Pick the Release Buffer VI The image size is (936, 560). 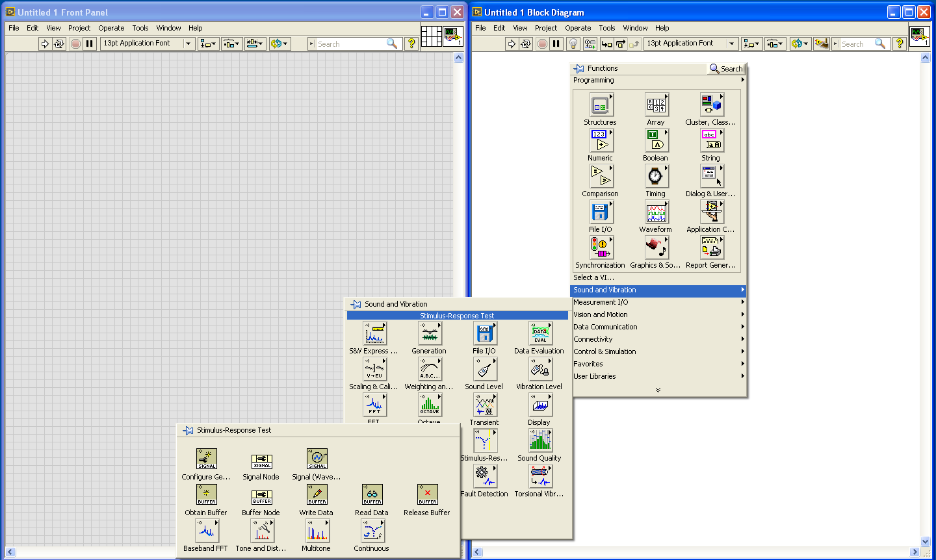tap(427, 496)
